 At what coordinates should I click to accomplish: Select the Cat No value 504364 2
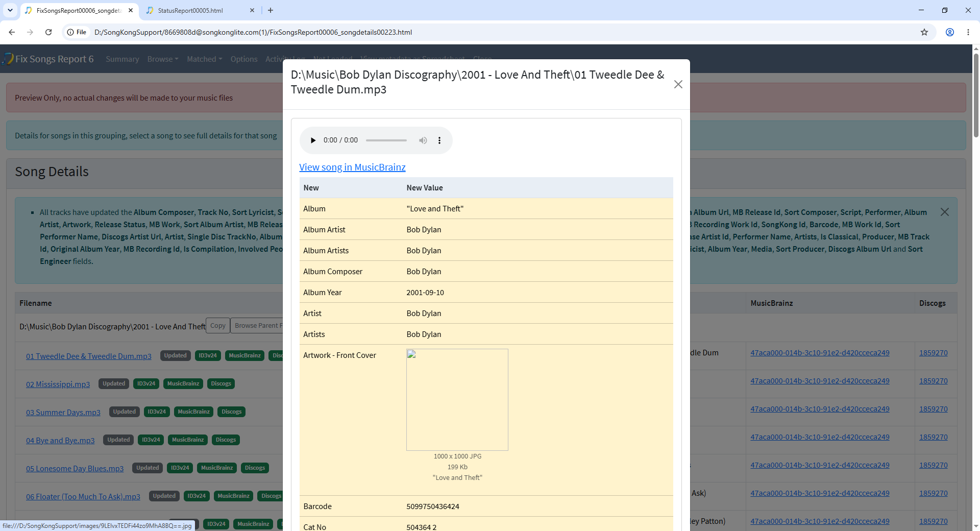tap(422, 527)
